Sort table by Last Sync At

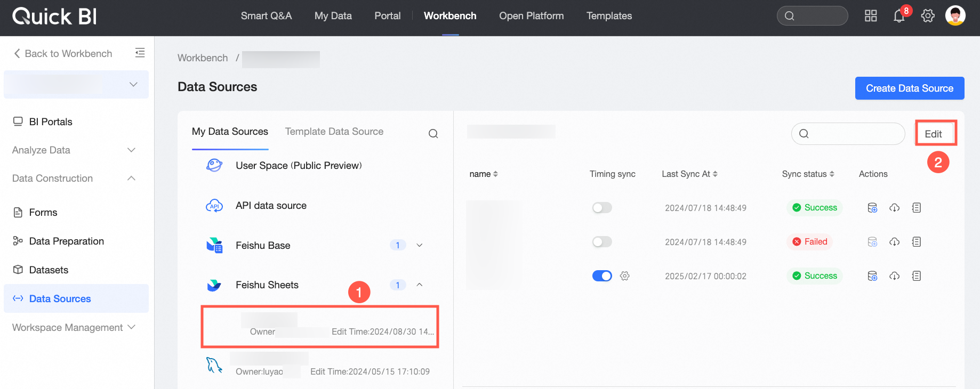click(x=689, y=174)
